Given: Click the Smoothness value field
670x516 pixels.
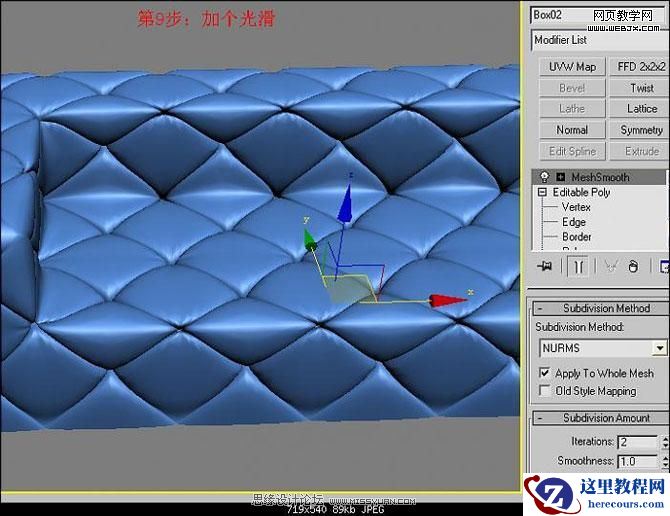Looking at the screenshot, I should (x=638, y=461).
